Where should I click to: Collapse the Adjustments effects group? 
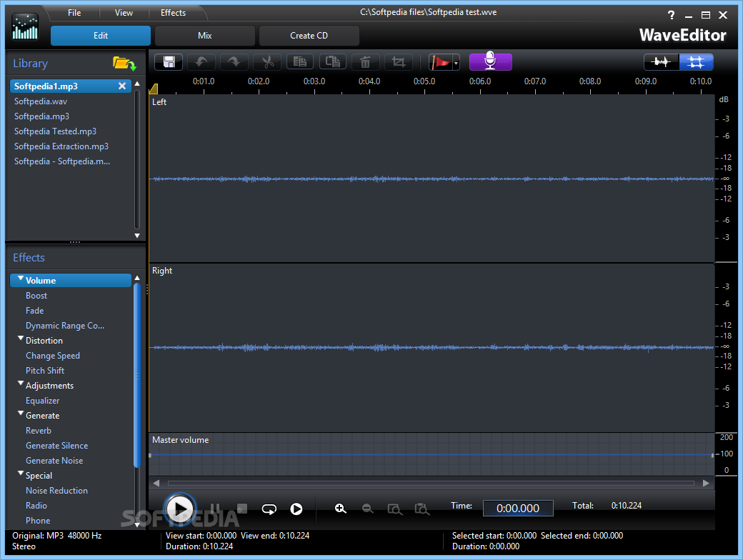(x=21, y=384)
